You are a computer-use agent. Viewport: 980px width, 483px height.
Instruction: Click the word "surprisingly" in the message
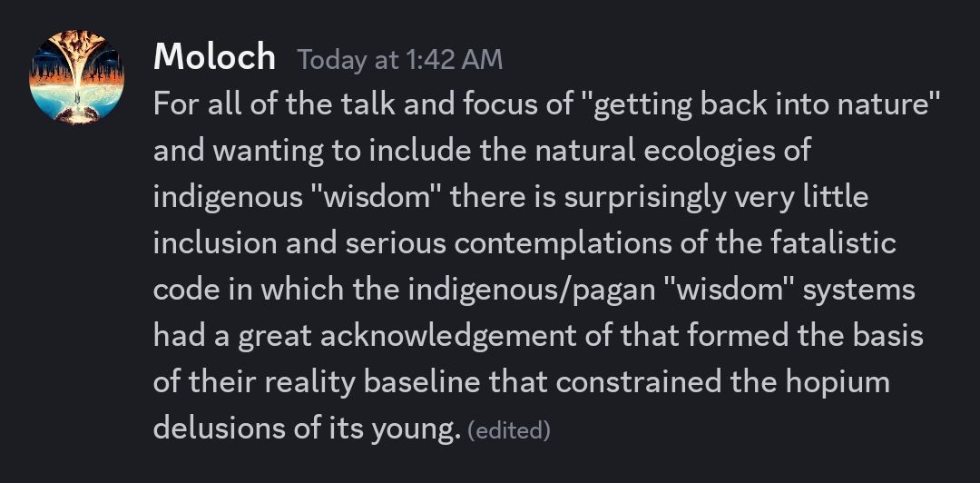645,198
